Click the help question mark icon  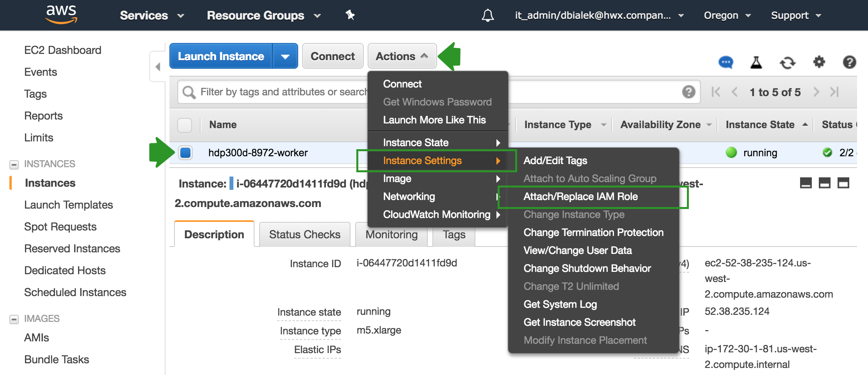click(x=849, y=62)
